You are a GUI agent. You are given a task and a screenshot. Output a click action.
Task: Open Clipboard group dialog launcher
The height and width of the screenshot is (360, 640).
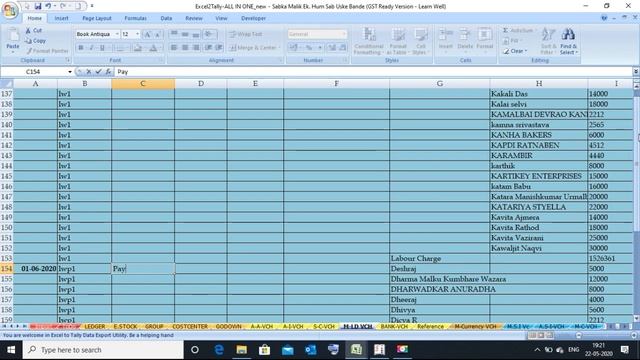point(68,60)
